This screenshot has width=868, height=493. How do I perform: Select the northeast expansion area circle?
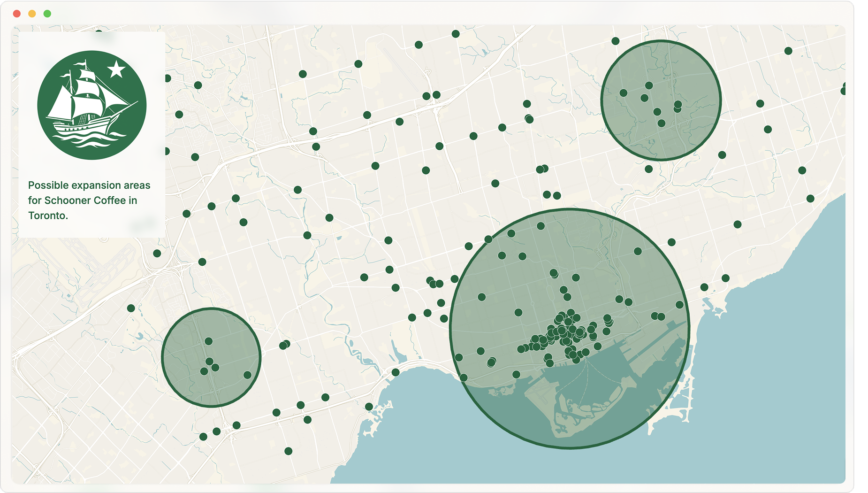point(661,100)
